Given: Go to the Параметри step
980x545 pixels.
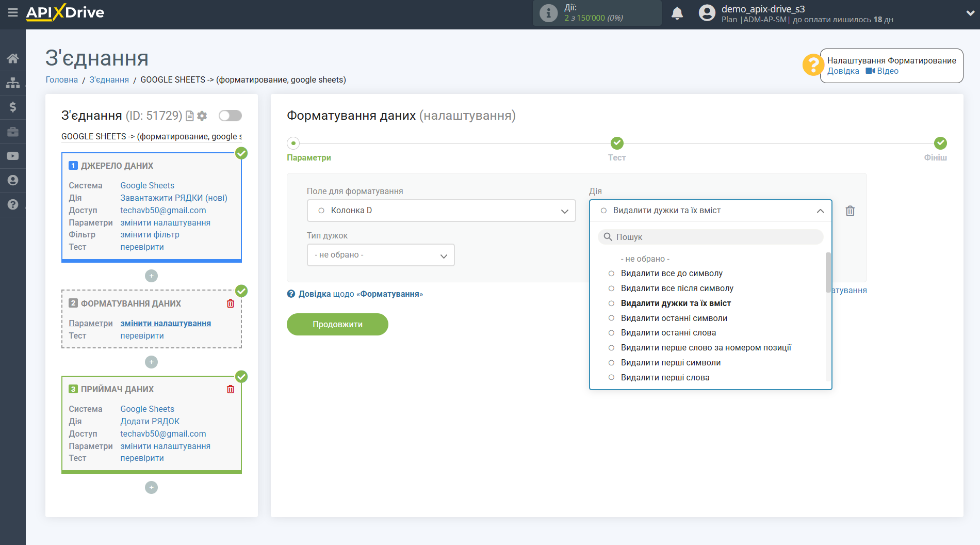Looking at the screenshot, I should pos(309,158).
